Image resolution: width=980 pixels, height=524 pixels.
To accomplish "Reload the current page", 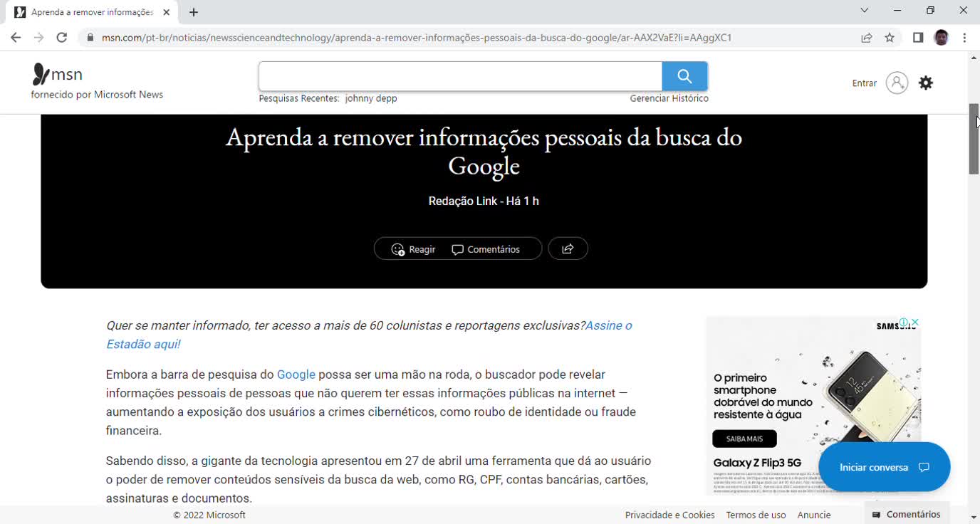I will [x=62, y=38].
